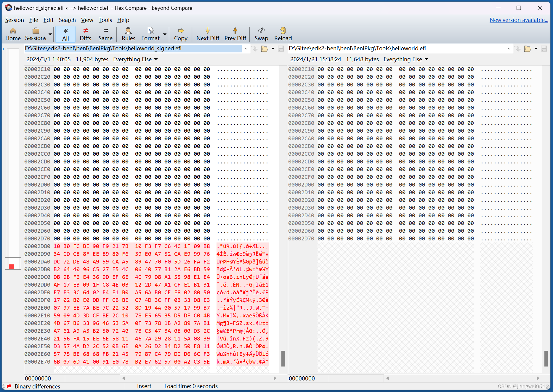The image size is (553, 392).
Task: Click right file size 11,648 bytes
Action: 362,59
